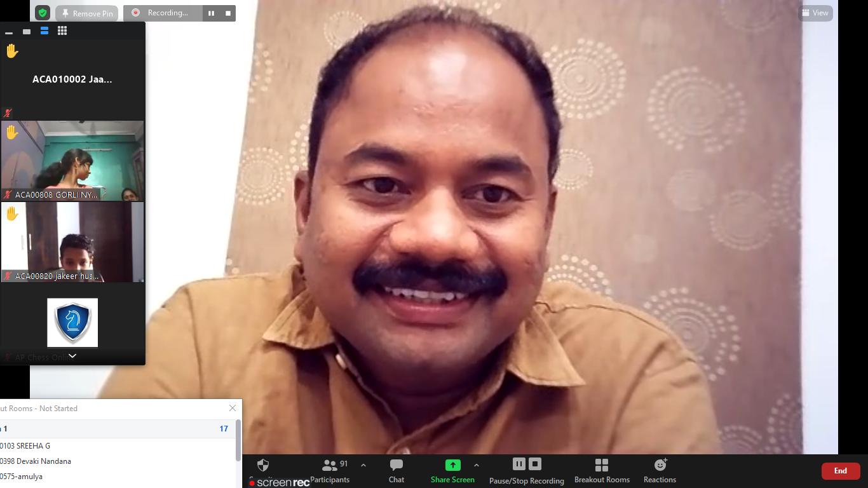This screenshot has width=868, height=488.
Task: Pause recording in the bottom toolbar
Action: click(x=519, y=464)
